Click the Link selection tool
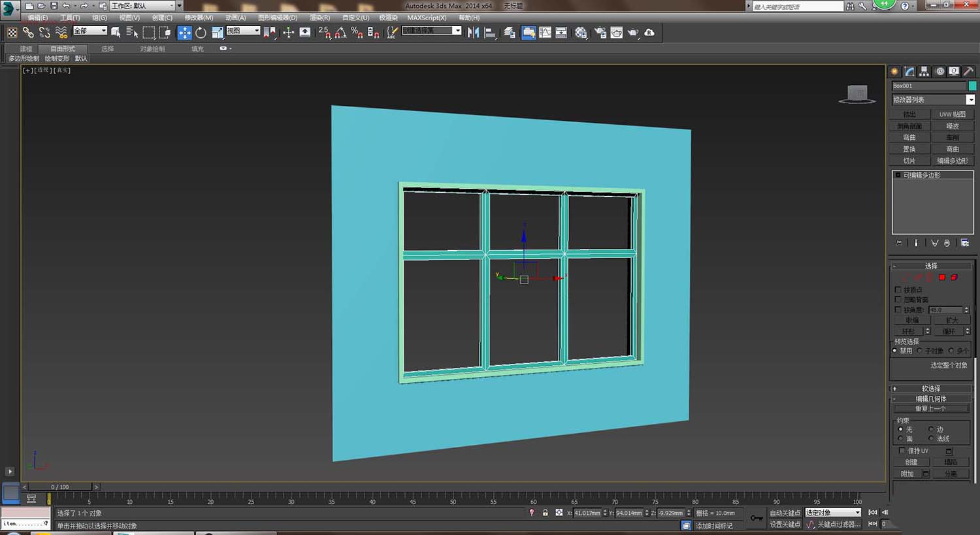 pyautogui.click(x=28, y=33)
